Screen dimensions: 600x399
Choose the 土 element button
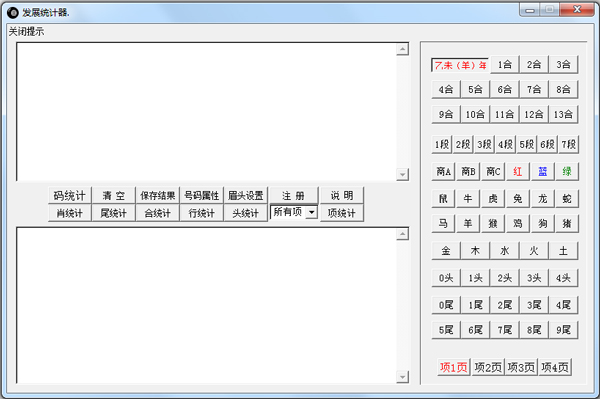click(563, 251)
